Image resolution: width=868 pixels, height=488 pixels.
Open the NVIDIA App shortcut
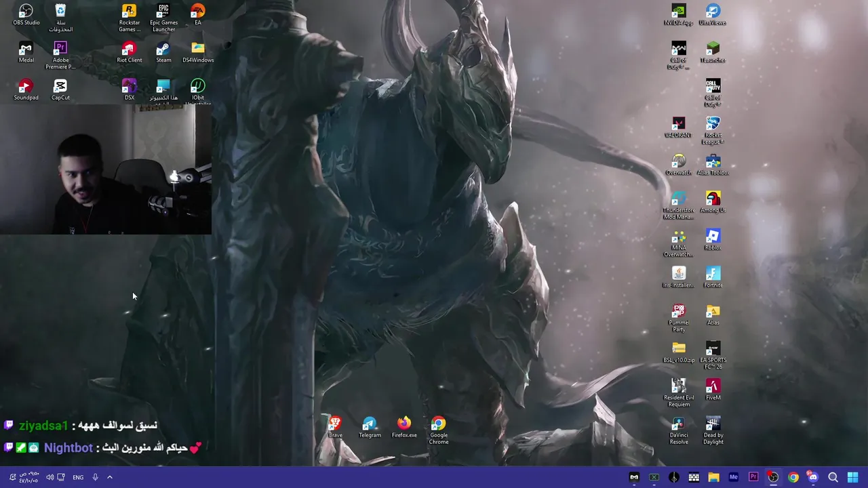tap(678, 15)
